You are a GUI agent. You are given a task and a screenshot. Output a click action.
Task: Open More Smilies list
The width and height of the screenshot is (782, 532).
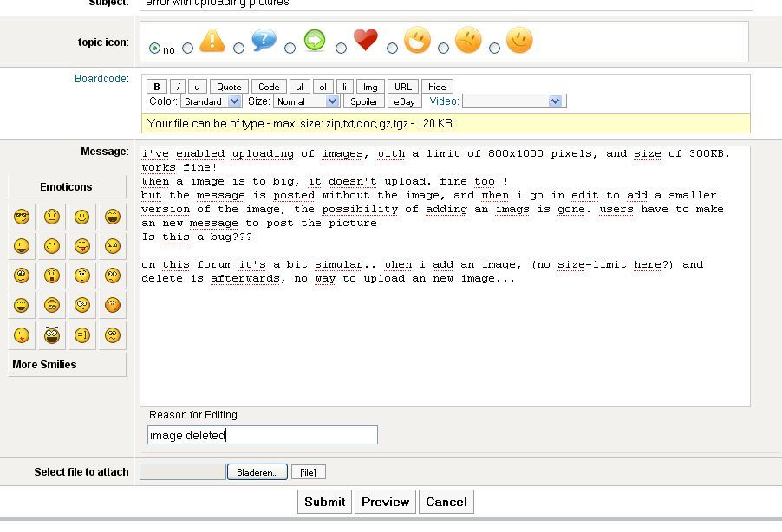(67, 365)
